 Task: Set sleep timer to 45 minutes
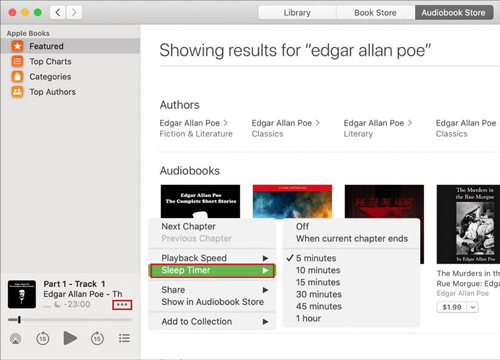point(351,306)
